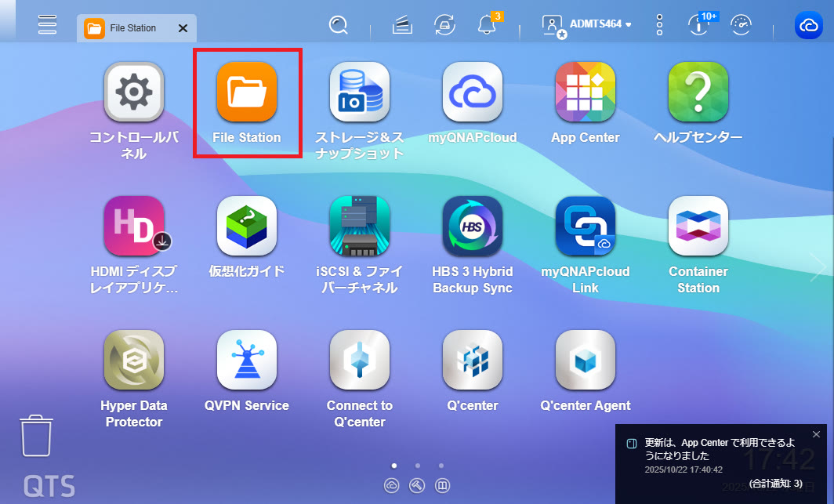Open the Recycle Bin trash icon

(x=36, y=436)
